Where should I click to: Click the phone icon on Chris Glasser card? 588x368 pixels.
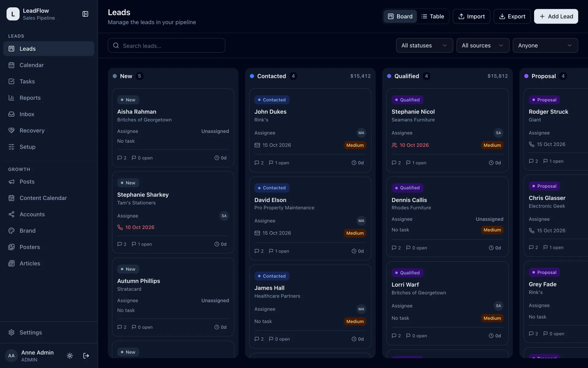click(x=532, y=231)
